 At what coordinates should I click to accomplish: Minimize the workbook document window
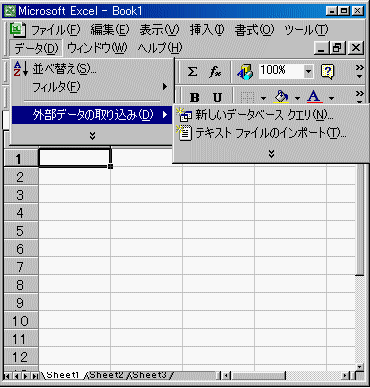(x=321, y=48)
